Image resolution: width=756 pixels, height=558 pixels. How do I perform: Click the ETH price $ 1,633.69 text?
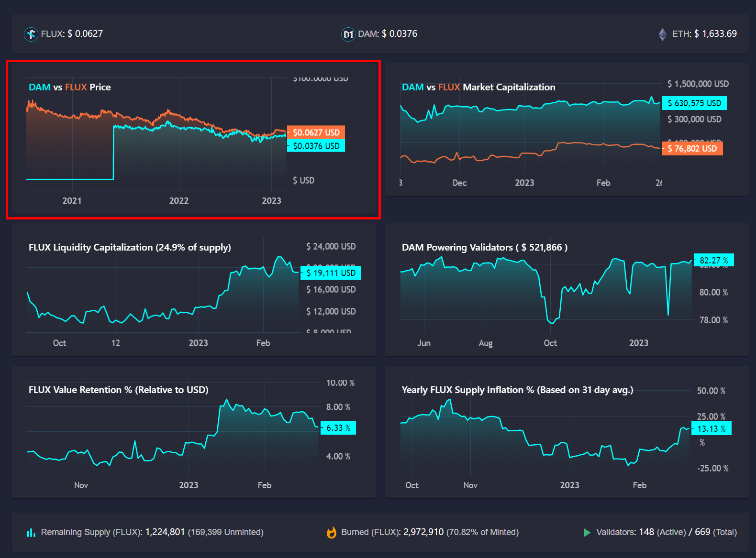tap(715, 33)
